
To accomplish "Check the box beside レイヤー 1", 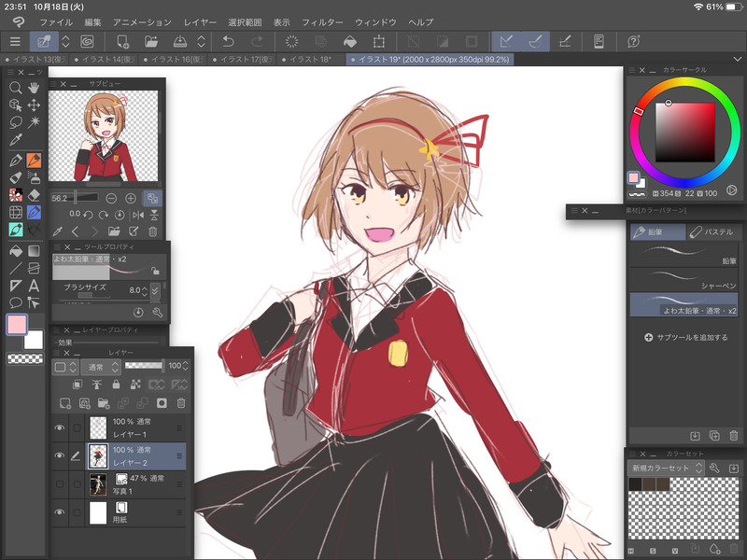I will pos(77,427).
